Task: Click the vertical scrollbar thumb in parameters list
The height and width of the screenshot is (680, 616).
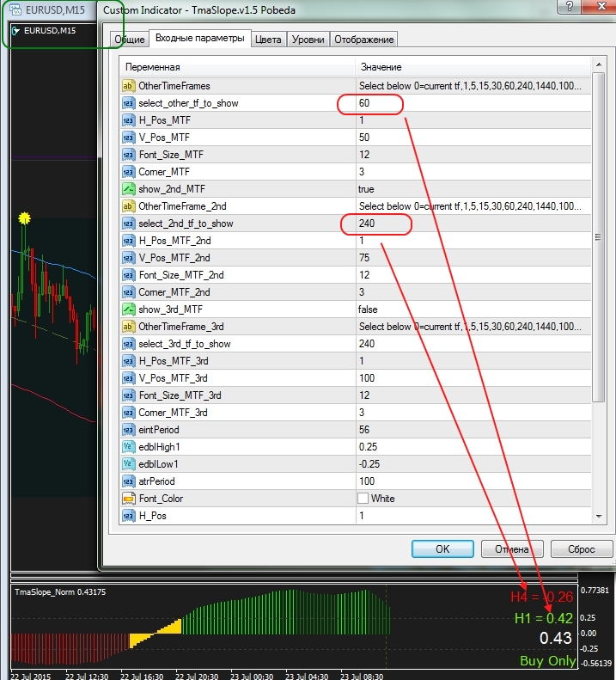Action: (599, 237)
